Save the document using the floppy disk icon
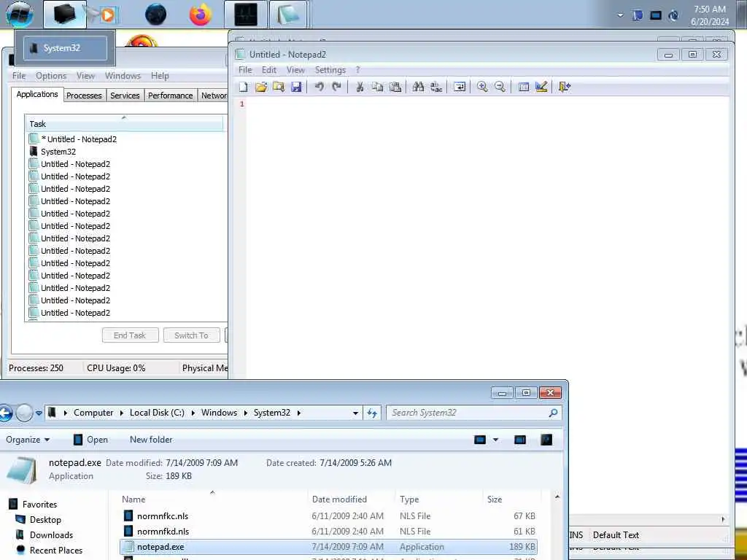This screenshot has height=560, width=747. (296, 87)
